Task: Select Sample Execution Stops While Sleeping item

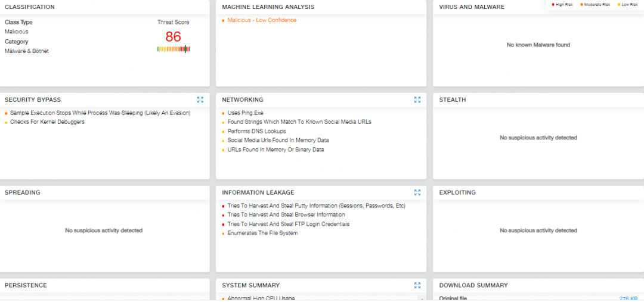Action: pyautogui.click(x=100, y=113)
